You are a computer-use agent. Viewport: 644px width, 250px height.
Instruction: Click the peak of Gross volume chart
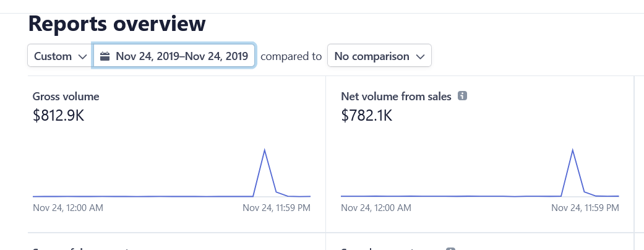coord(265,150)
